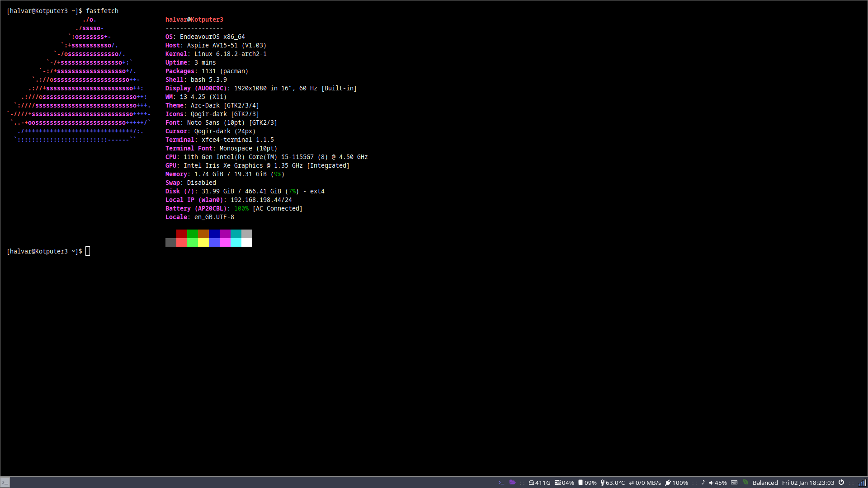
Task: Click the bright red color block
Action: [181, 243]
